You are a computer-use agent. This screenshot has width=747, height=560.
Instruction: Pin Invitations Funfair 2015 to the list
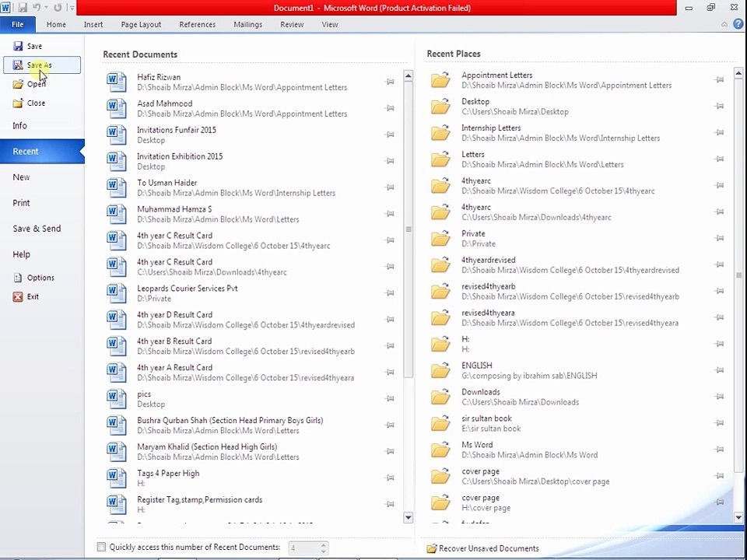[390, 135]
